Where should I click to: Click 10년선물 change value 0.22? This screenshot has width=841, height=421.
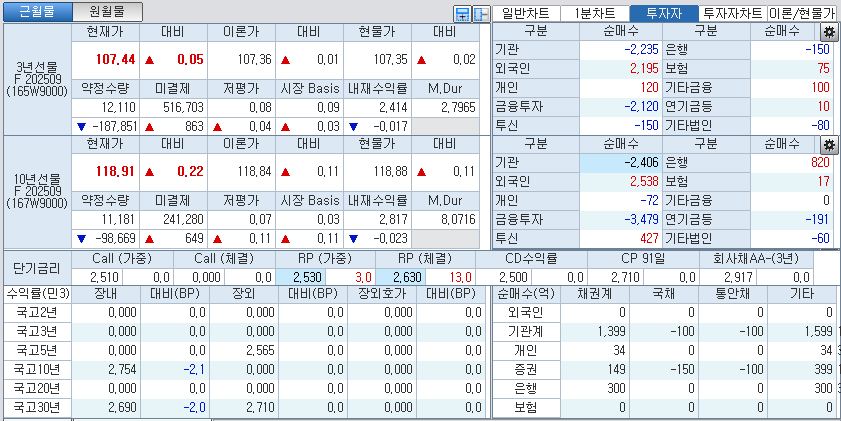point(190,172)
